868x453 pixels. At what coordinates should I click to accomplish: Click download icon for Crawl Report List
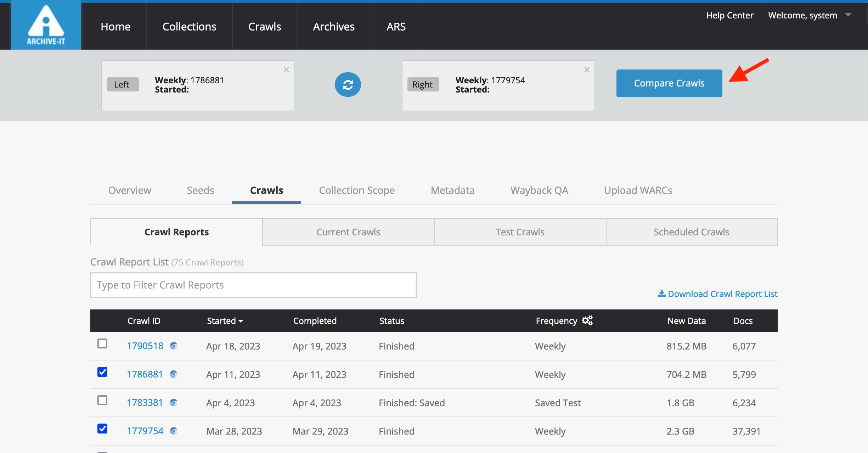tap(661, 294)
